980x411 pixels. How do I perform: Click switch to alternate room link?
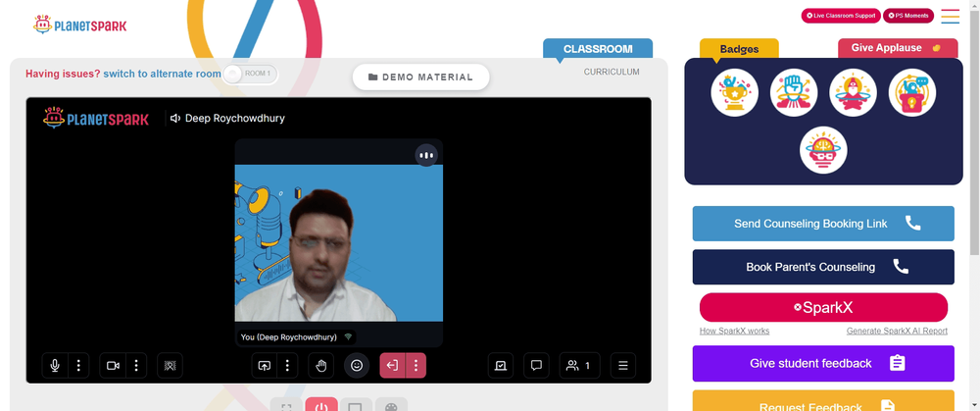pos(162,74)
